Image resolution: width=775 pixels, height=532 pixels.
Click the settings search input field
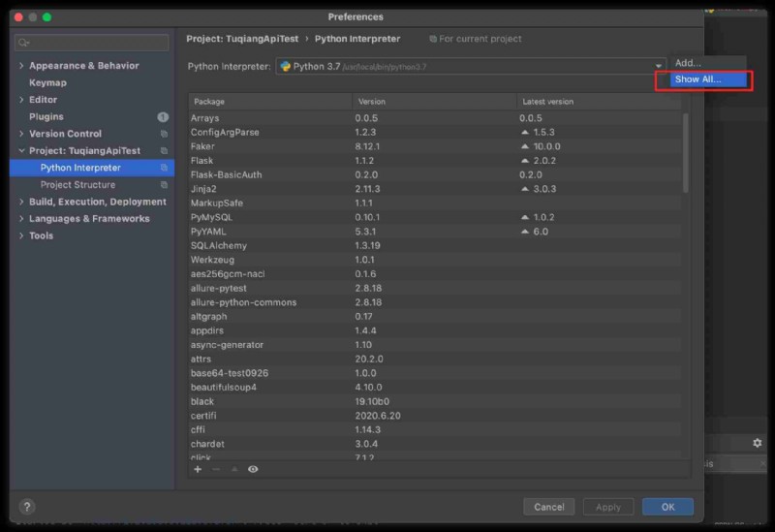91,43
